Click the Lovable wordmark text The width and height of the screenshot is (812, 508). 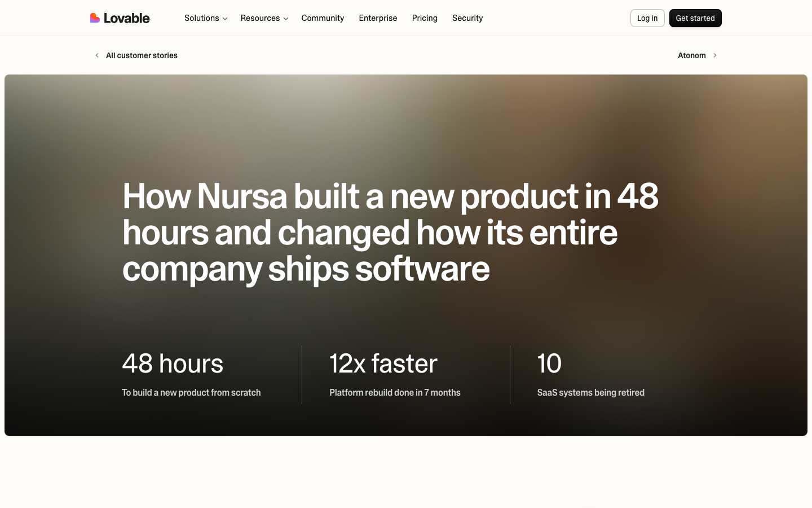click(x=127, y=18)
